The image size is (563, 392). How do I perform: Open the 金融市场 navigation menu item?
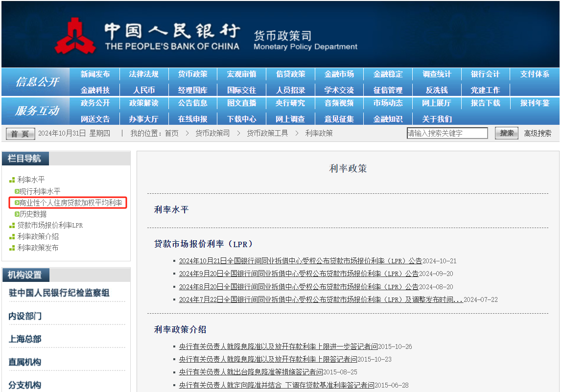click(x=339, y=74)
